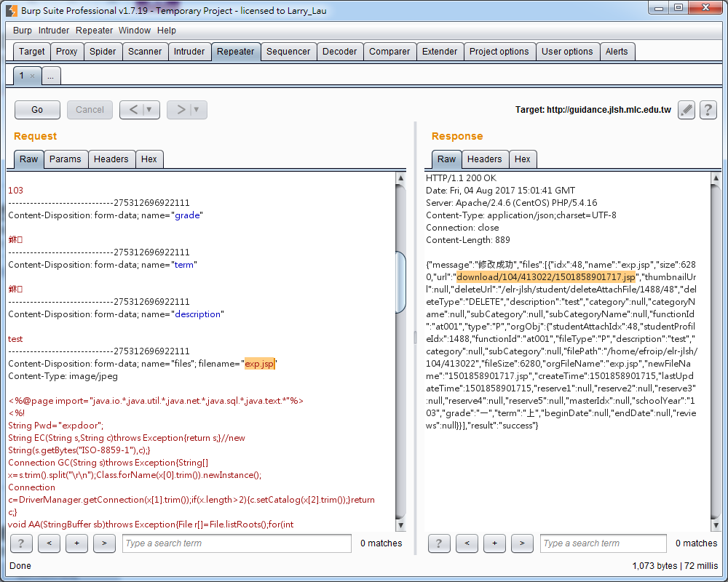Click the request pane scroll-up arrow

point(400,178)
